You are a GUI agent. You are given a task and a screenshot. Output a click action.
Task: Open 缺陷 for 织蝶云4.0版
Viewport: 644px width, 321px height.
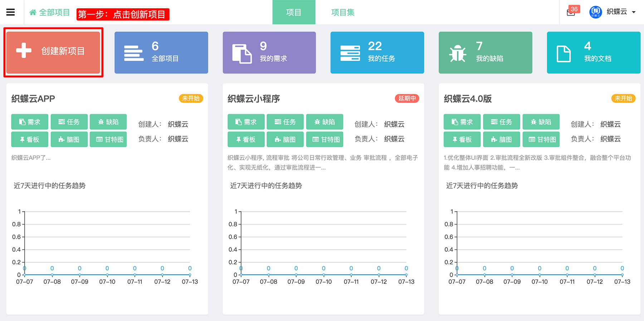click(x=541, y=122)
